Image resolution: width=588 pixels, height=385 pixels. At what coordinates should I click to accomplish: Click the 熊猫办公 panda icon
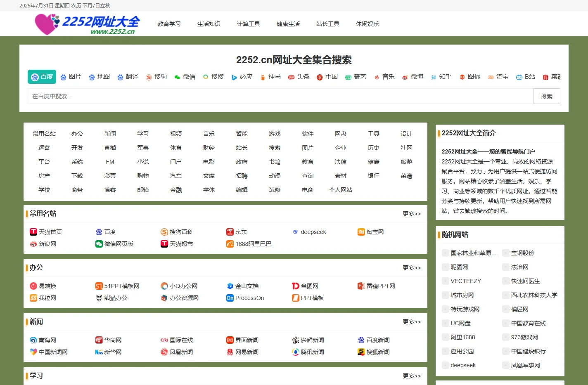pos(99,298)
